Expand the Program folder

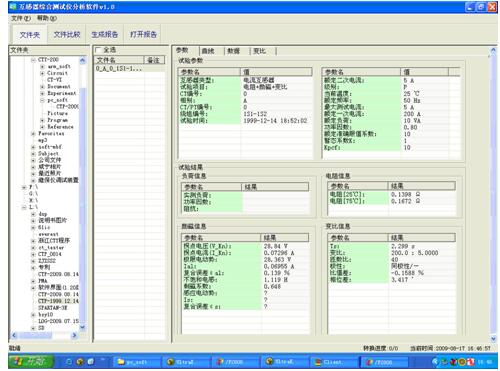point(42,120)
